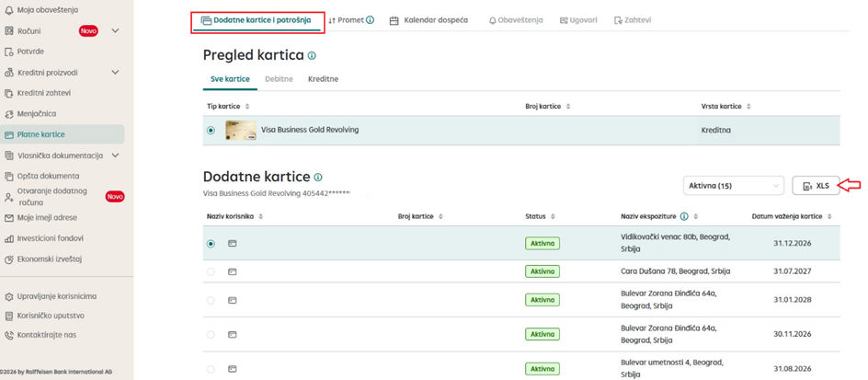Click expiry date 31.07.2027

(x=793, y=271)
